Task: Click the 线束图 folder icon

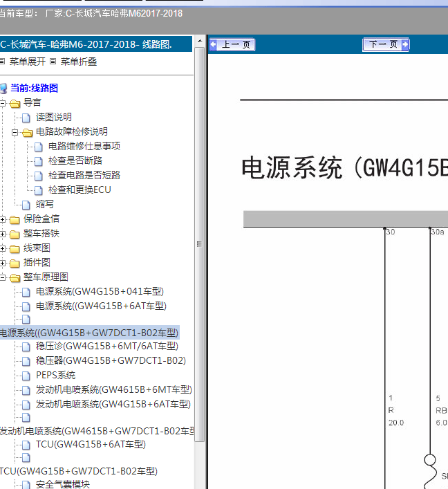Action: tap(15, 249)
